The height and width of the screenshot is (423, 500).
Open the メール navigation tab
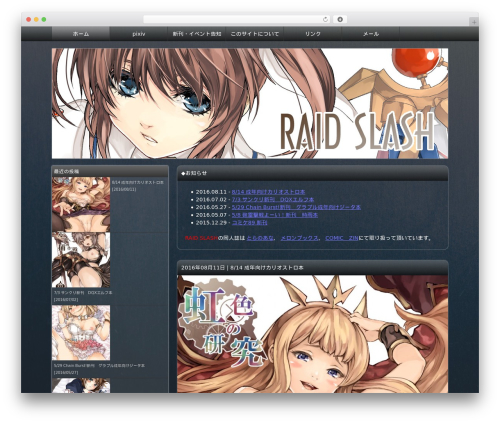371,34
